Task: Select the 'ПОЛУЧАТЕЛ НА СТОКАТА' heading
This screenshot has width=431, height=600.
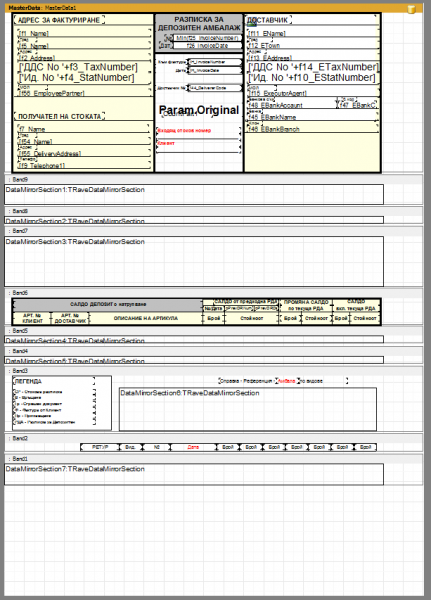Action: 59,116
